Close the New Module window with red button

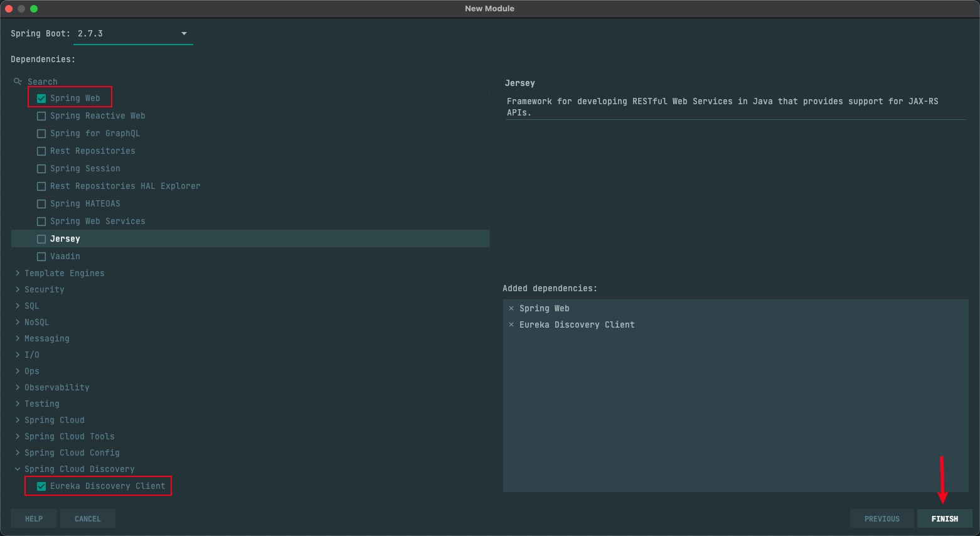pyautogui.click(x=9, y=9)
